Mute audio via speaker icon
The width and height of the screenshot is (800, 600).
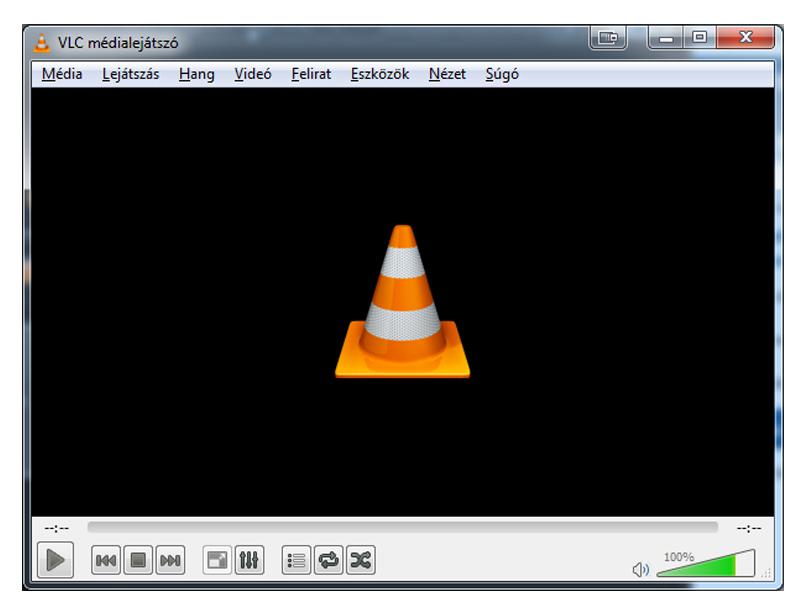(x=640, y=569)
